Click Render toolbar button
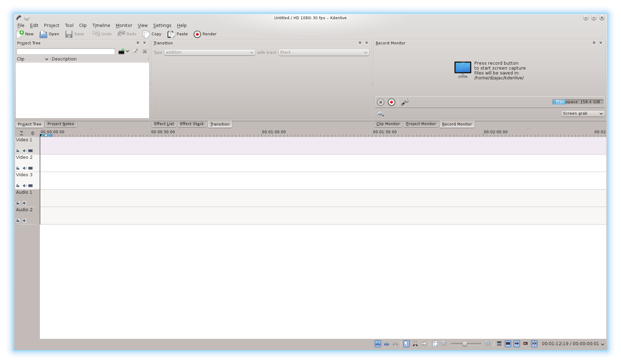621x364 pixels. 205,34
